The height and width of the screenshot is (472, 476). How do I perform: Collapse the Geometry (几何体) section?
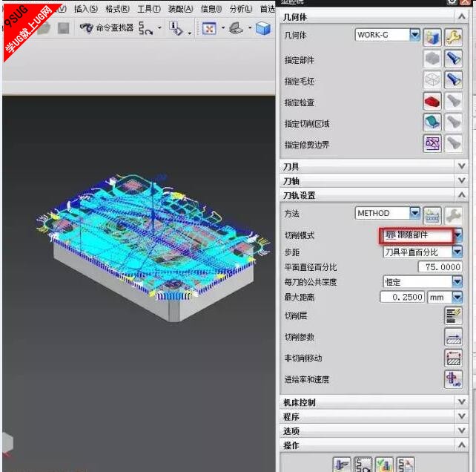pos(461,16)
